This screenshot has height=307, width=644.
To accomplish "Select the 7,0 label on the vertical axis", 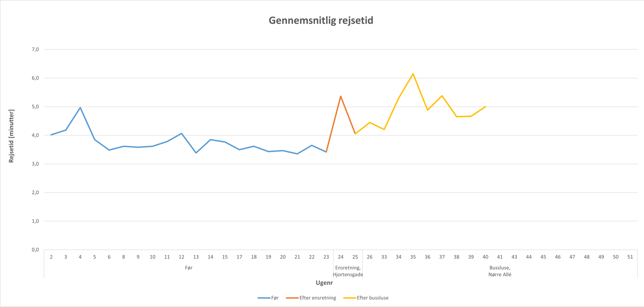I will tap(35, 50).
